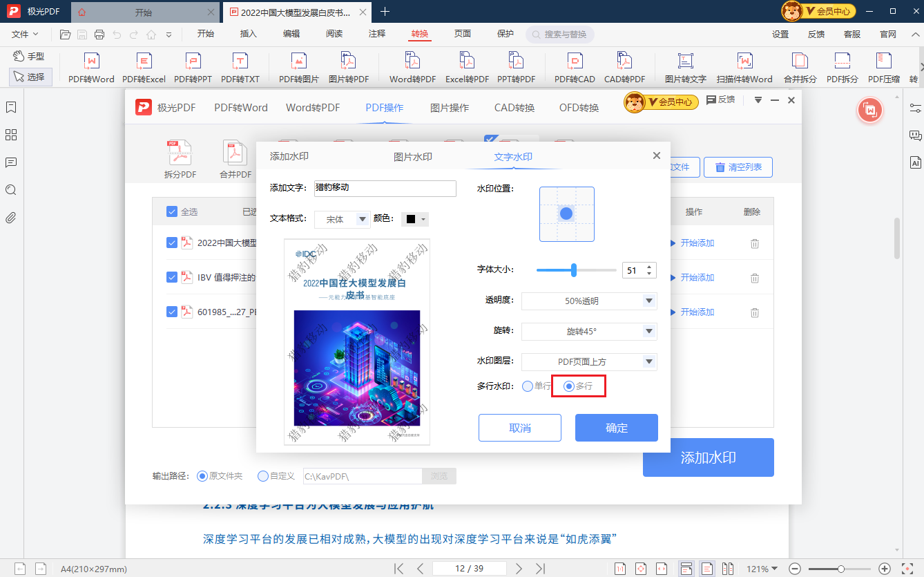924x577 pixels.
Task: Open the page thumbnails panel
Action: (10, 135)
